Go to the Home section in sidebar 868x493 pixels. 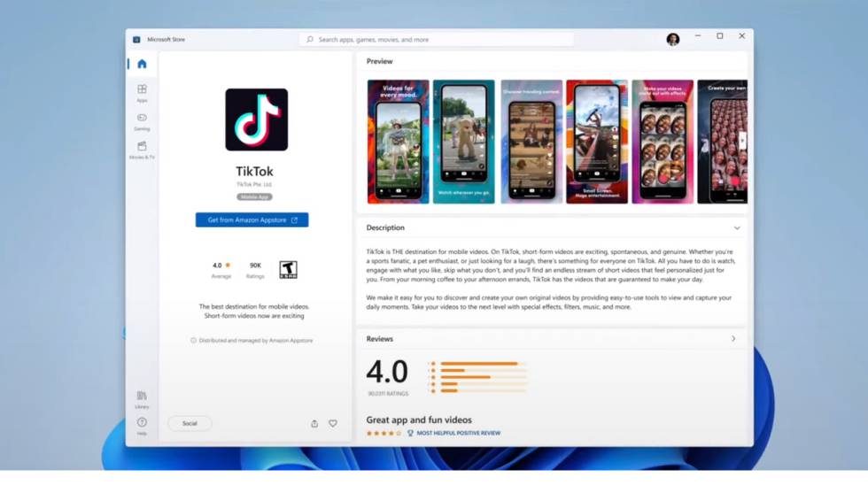pos(142,64)
